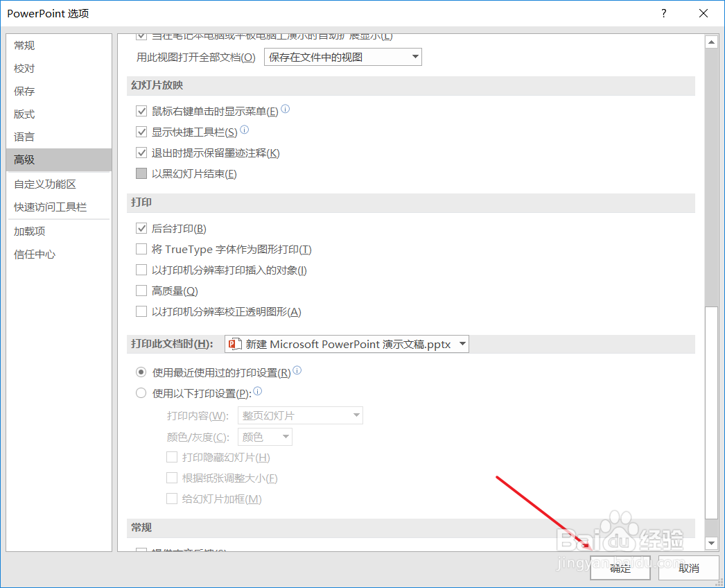This screenshot has height=588, width=725.
Task: Enable 以打印机分辨率校正透明图形
Action: point(141,311)
